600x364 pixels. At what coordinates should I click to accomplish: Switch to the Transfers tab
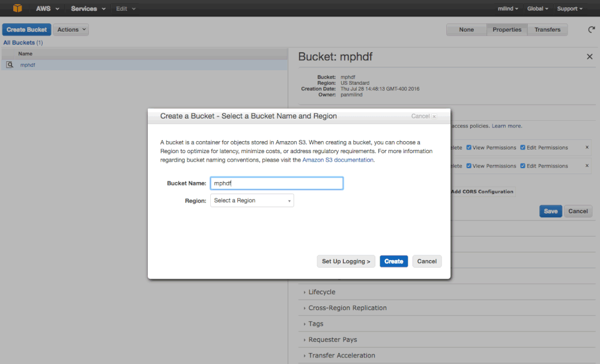pos(547,29)
